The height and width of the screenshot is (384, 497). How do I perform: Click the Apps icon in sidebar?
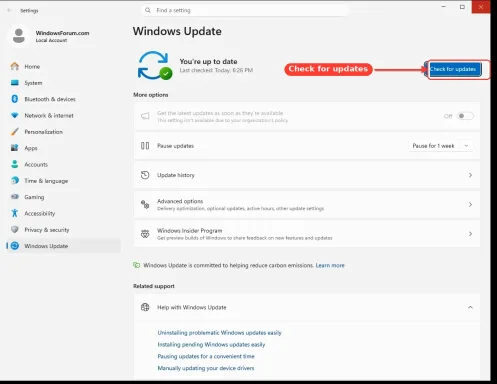(15, 148)
